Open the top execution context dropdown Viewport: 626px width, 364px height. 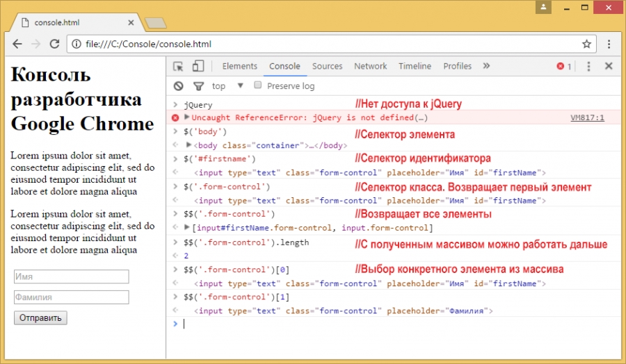pos(227,85)
